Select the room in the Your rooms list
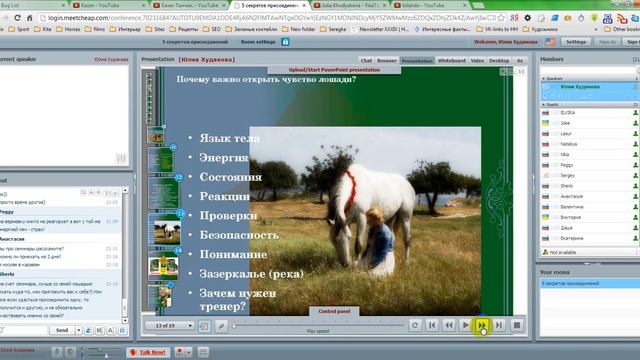Viewport: 640px width, 360px height. [589, 283]
